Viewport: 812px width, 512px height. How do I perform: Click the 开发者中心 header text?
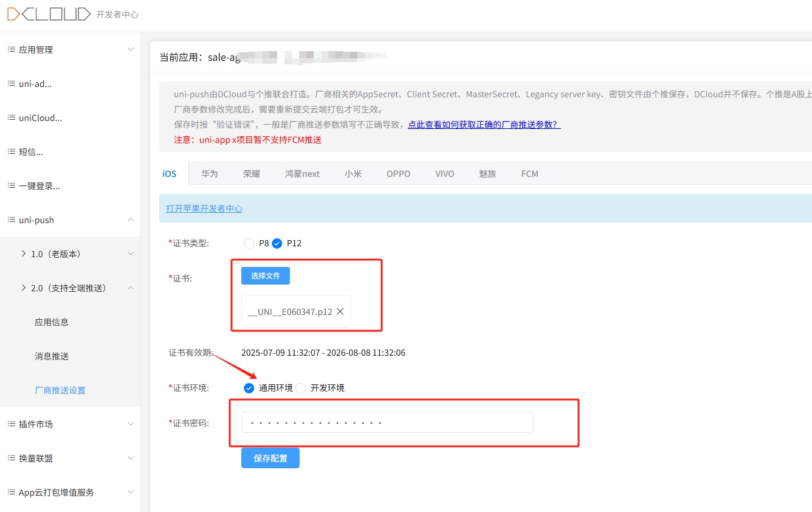pyautogui.click(x=117, y=14)
